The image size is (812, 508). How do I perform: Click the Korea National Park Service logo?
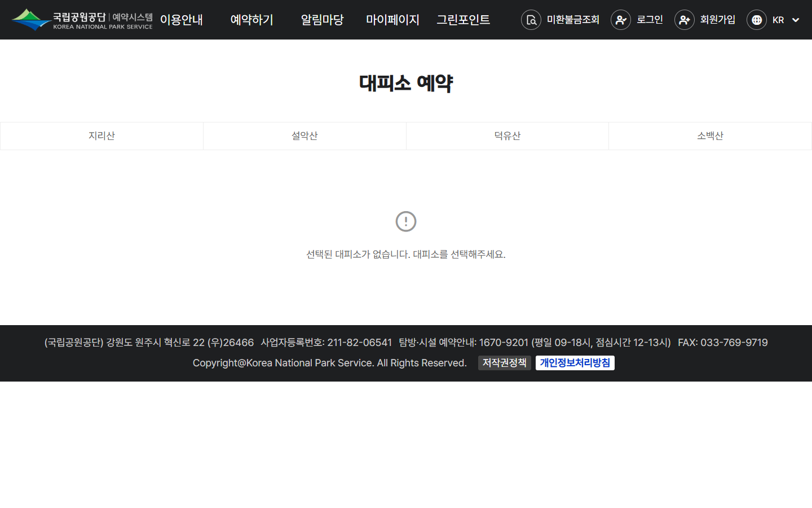click(82, 20)
